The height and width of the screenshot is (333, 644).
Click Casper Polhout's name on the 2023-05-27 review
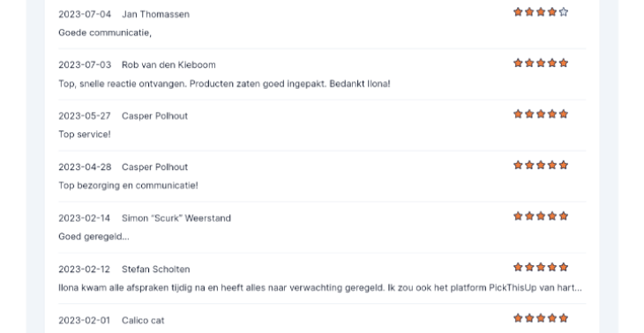tap(155, 116)
